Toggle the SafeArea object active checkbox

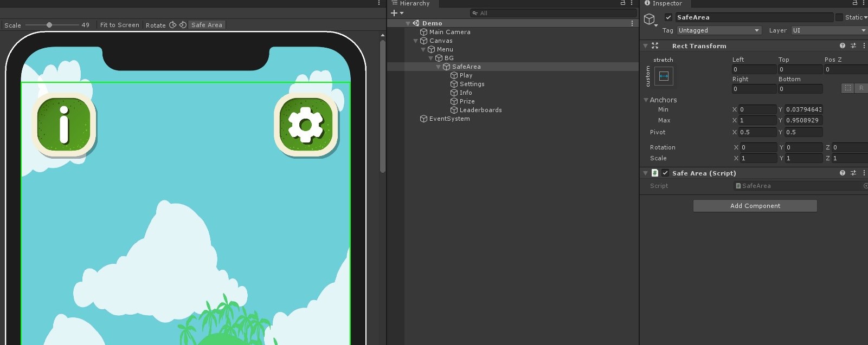668,17
